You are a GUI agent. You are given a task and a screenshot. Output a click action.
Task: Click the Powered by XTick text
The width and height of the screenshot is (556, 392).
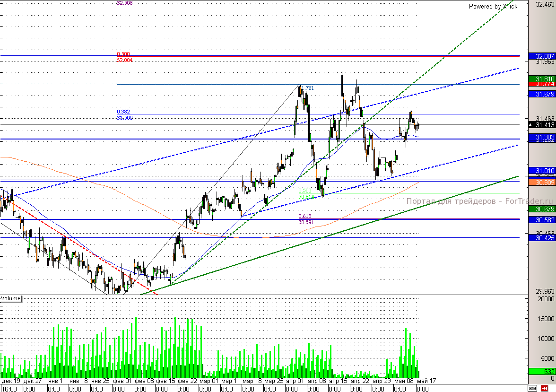(x=493, y=7)
